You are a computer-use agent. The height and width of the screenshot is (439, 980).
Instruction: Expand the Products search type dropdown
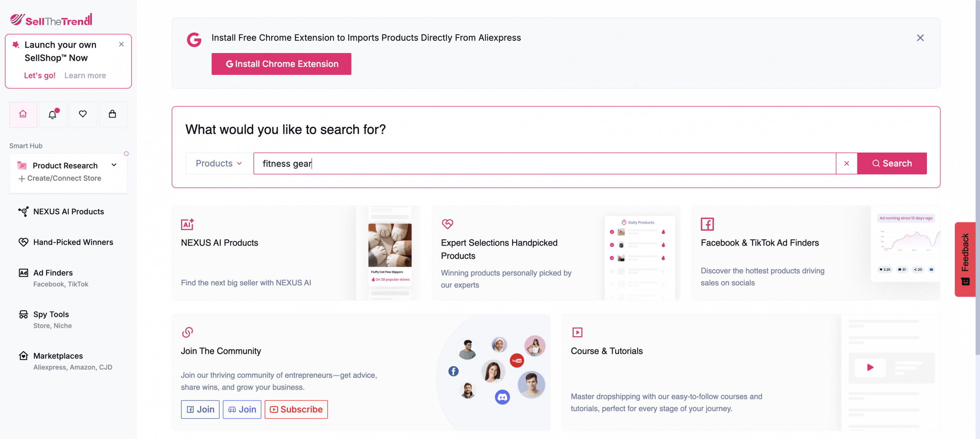(x=218, y=163)
